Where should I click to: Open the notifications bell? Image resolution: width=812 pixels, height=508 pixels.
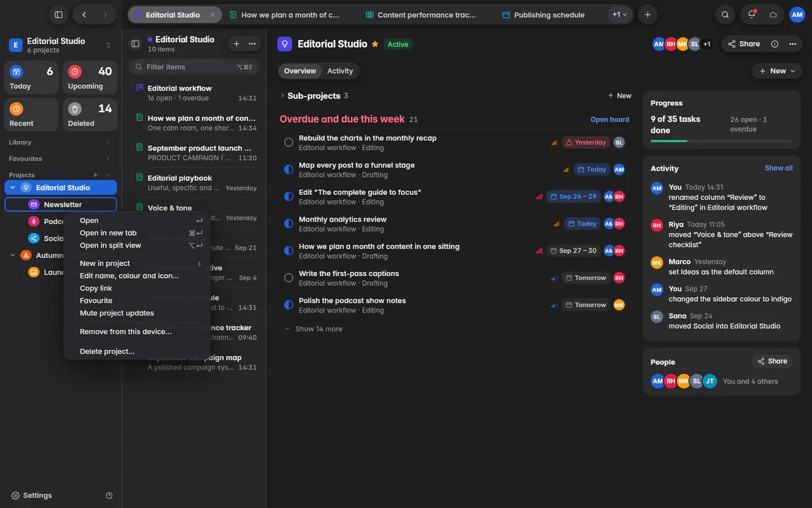click(x=752, y=15)
